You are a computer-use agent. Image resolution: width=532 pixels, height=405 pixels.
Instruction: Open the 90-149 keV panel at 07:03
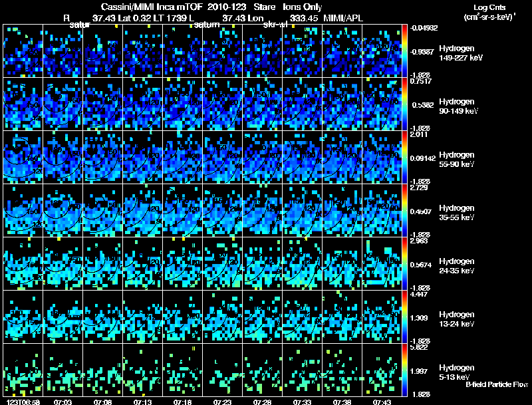pos(63,104)
